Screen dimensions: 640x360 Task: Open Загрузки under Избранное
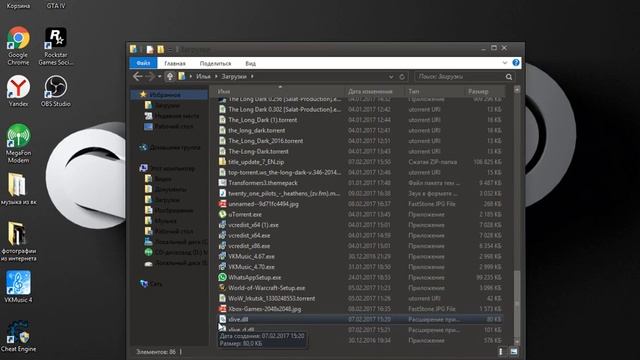tap(167, 105)
